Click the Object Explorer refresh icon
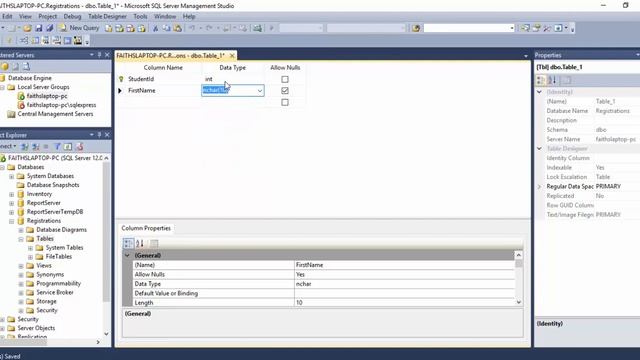 tap(68, 147)
